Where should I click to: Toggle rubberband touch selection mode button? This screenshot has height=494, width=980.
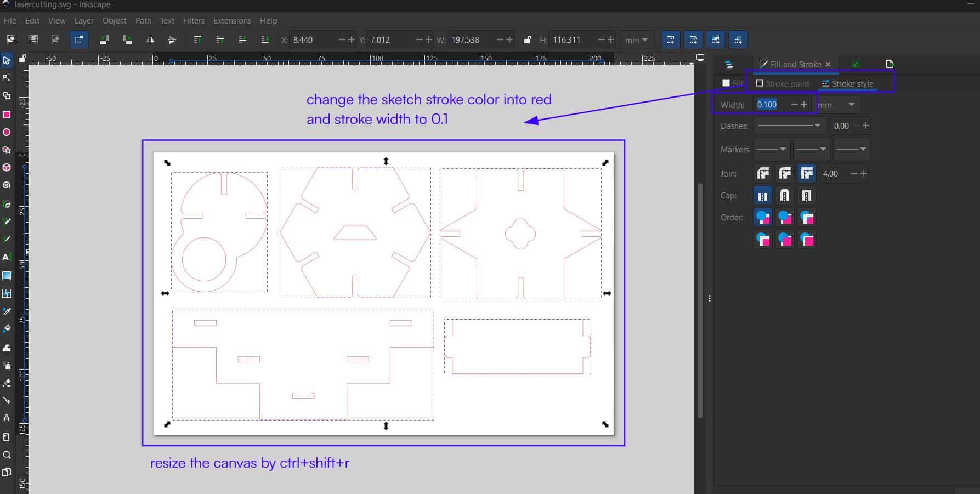pos(78,39)
